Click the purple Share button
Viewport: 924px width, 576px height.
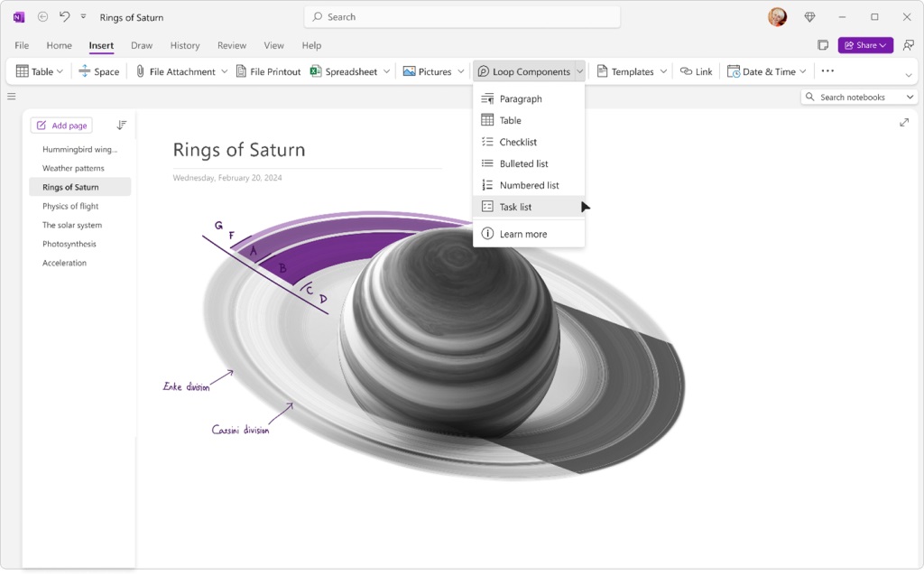point(865,45)
